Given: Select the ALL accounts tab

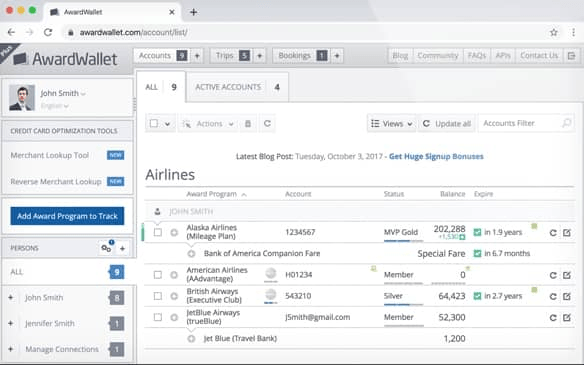Looking at the screenshot, I should pos(161,87).
